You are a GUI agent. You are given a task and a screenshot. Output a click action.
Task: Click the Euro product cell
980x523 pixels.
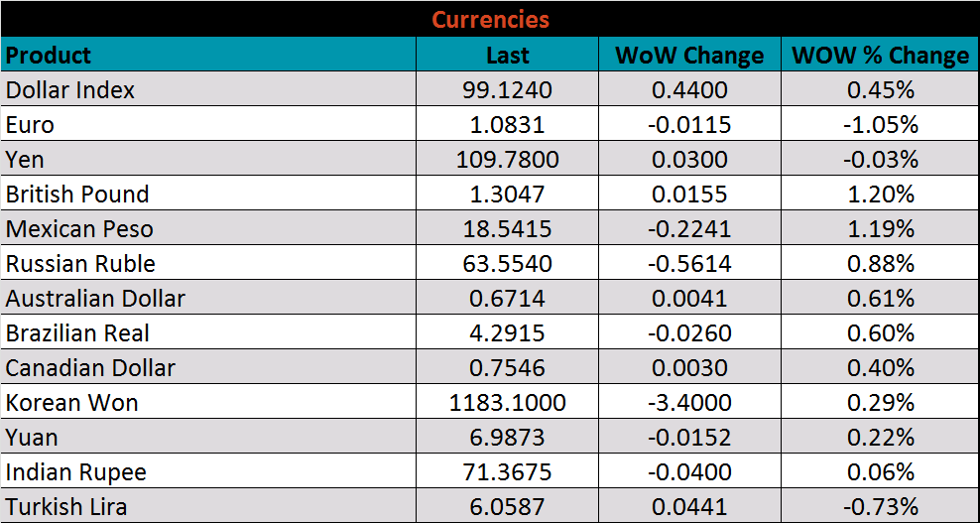30,125
